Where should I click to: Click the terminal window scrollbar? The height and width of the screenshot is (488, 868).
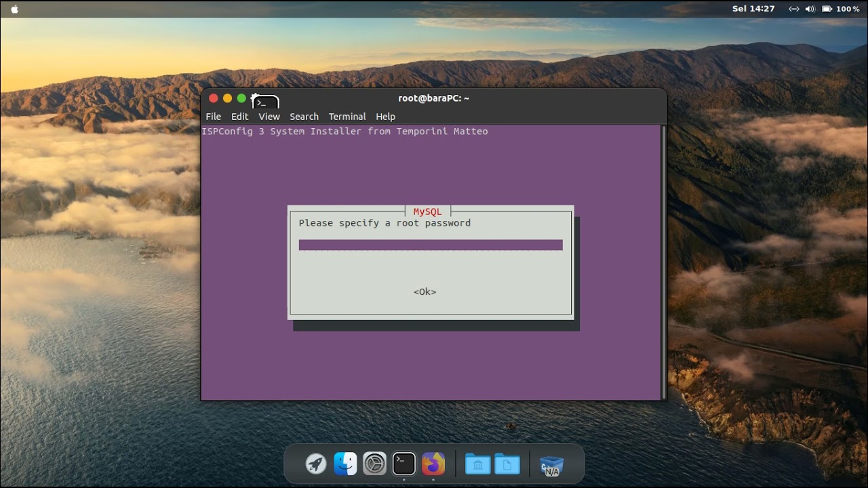point(663,262)
